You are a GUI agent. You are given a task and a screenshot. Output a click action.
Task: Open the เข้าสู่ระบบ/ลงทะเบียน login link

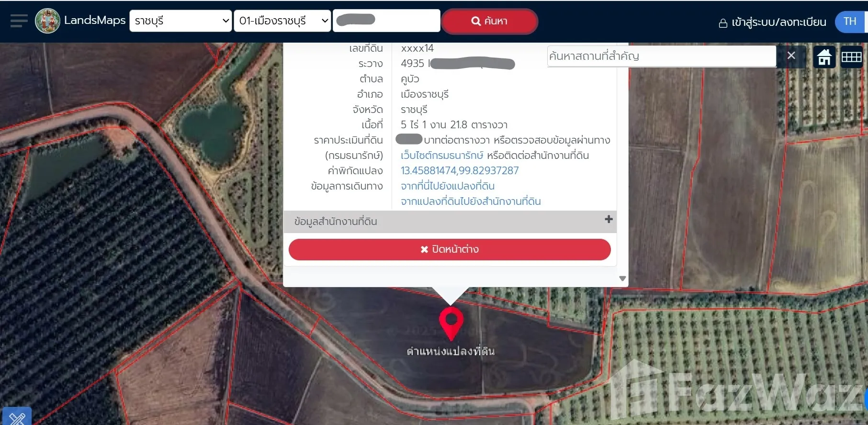[x=773, y=22]
